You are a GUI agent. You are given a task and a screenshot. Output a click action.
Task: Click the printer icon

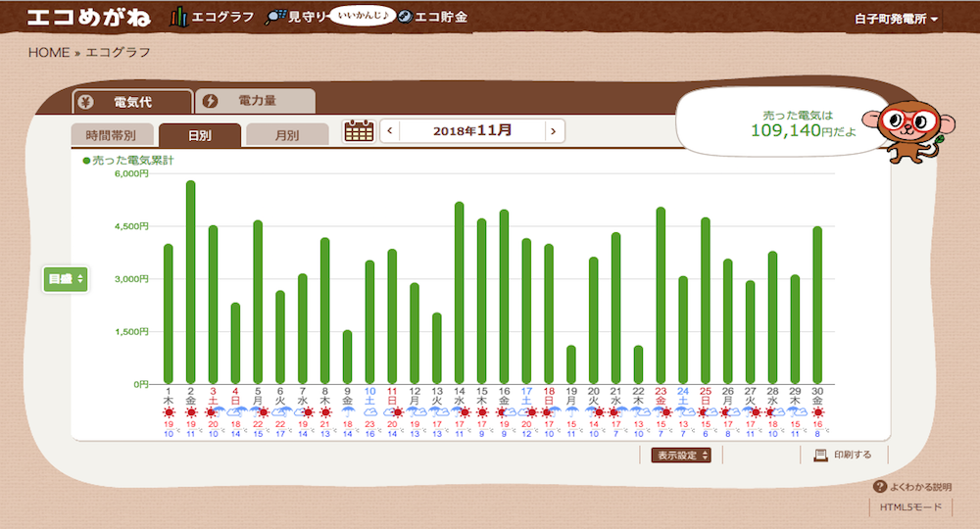tap(820, 456)
